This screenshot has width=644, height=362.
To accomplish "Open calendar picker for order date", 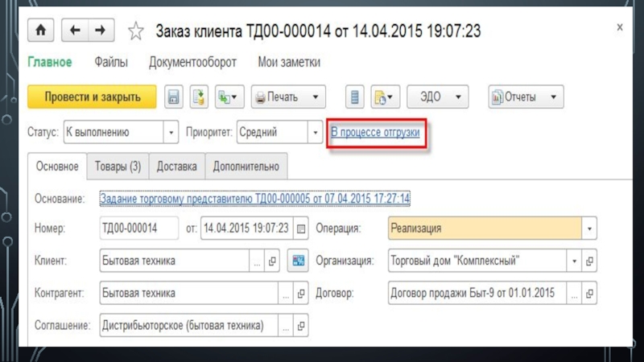I will pos(301,228).
